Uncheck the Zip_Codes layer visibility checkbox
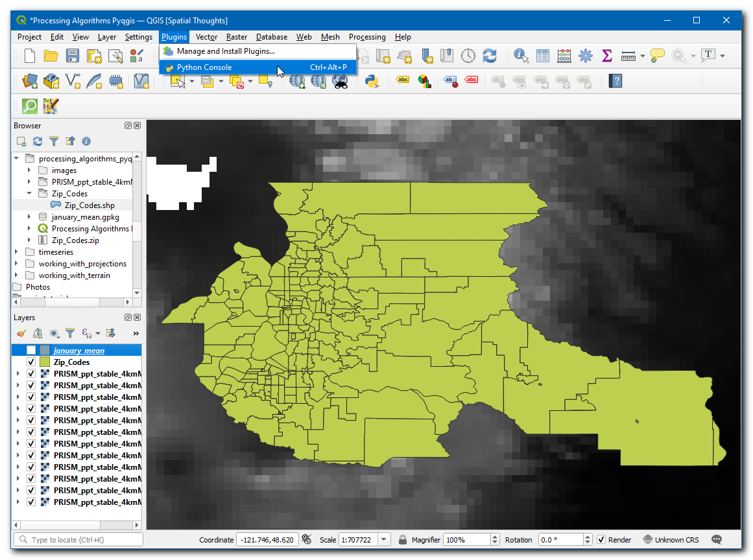This screenshot has height=560, width=753. click(x=31, y=362)
